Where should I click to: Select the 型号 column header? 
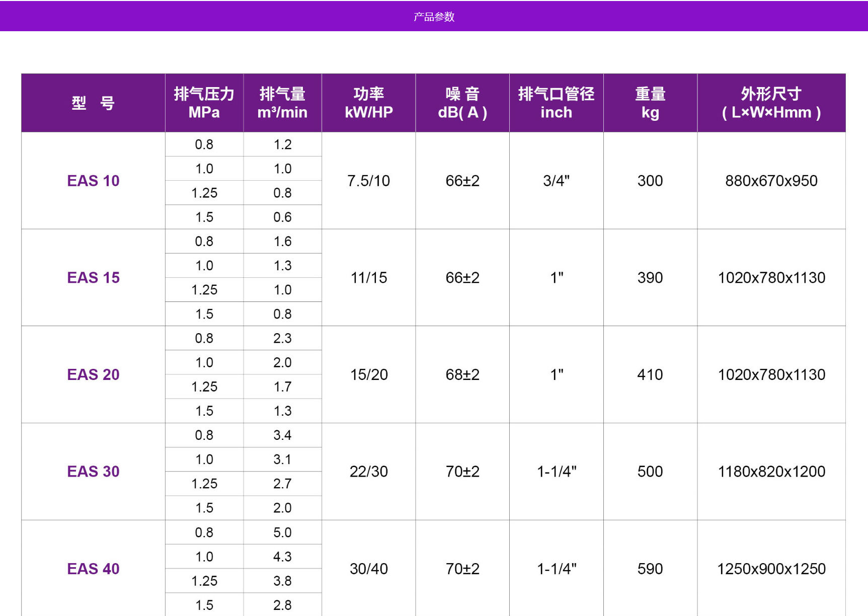[93, 103]
